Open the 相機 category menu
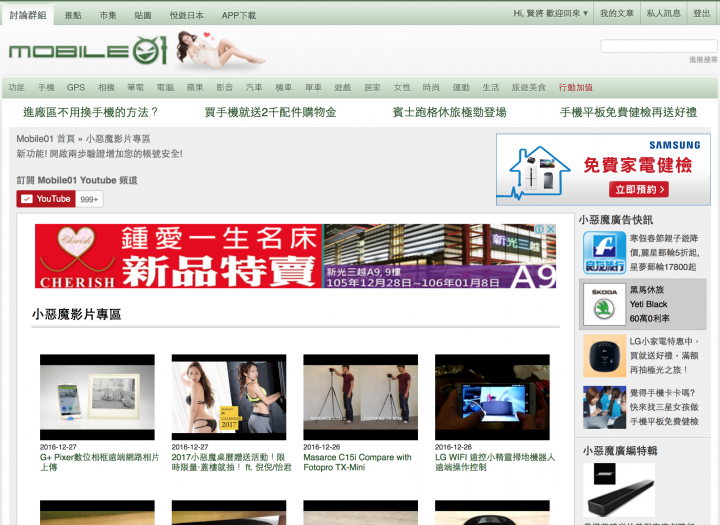This screenshot has height=525, width=720. tap(106, 87)
